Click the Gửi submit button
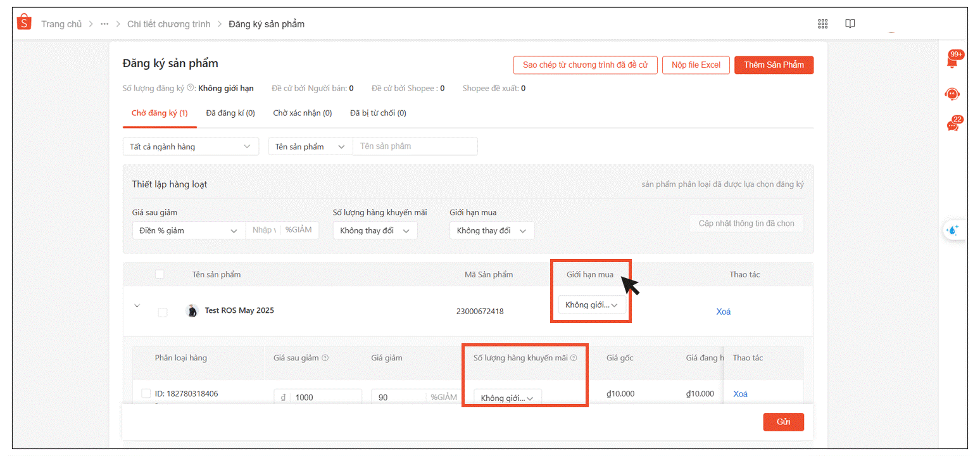Image resolution: width=980 pixels, height=456 pixels. (783, 422)
